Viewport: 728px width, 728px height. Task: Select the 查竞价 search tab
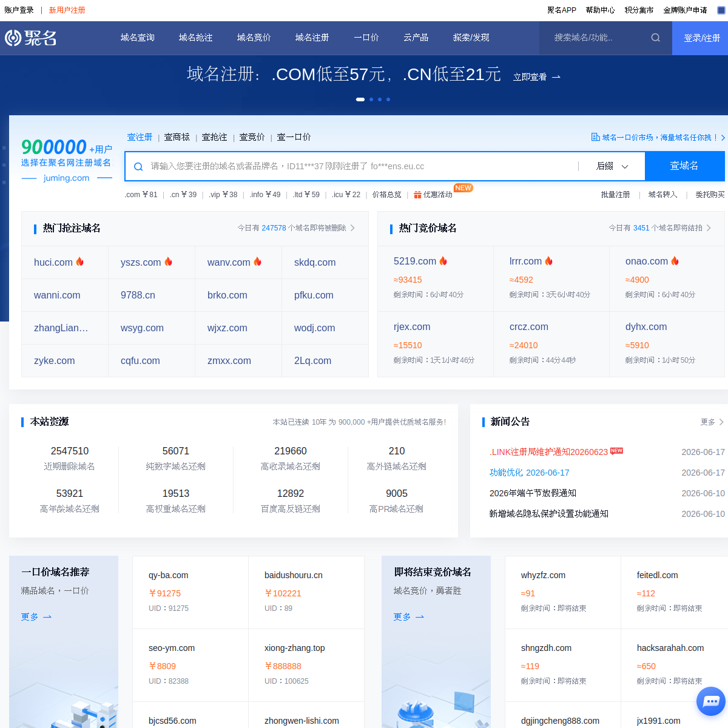point(252,137)
